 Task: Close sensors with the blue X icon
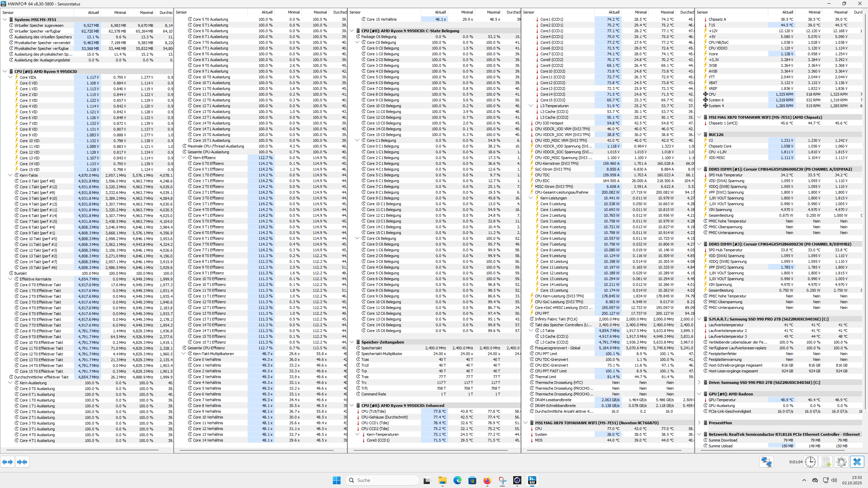pos(857,462)
